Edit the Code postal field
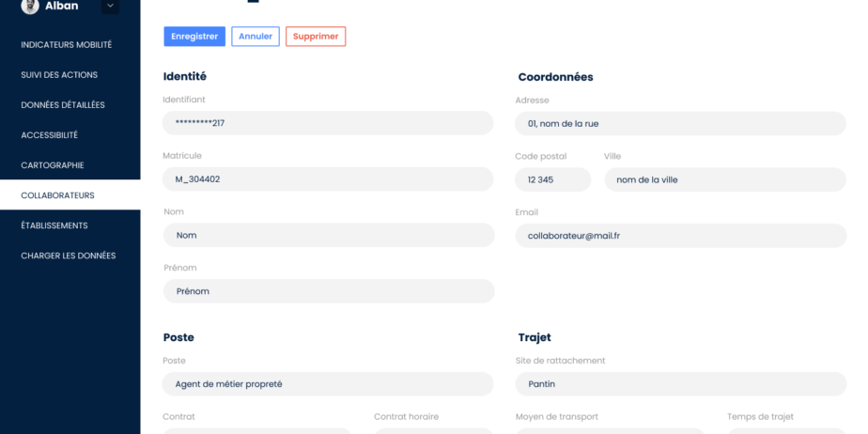Viewport: 868px width, 434px height. tap(553, 180)
